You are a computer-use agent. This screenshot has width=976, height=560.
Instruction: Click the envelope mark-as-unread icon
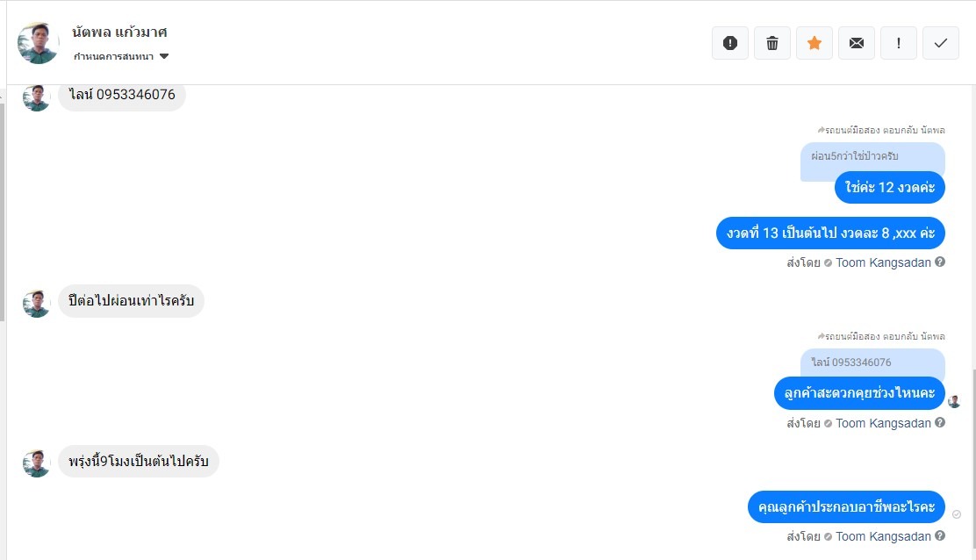pos(857,43)
